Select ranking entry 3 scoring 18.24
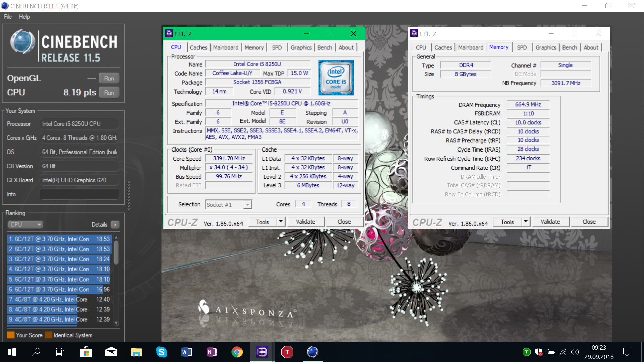The image size is (644, 362). 59,259
